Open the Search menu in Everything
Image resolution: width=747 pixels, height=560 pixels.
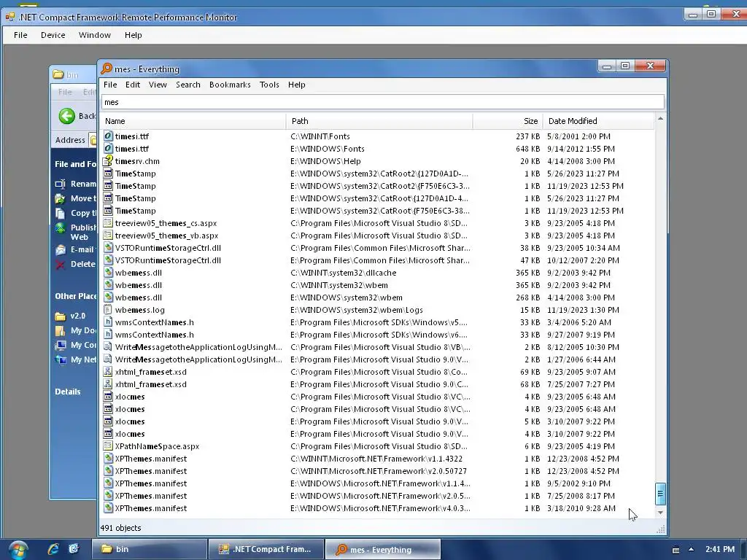(x=187, y=85)
